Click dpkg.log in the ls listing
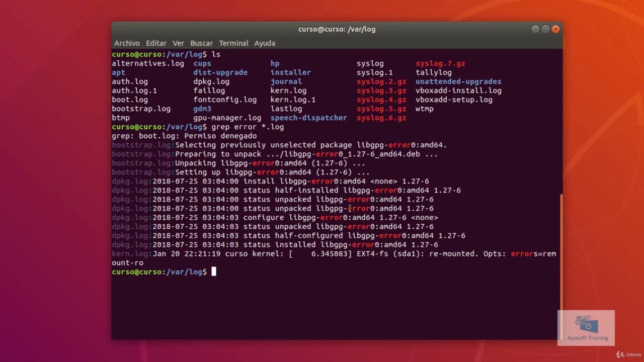644x362 pixels. point(211,81)
